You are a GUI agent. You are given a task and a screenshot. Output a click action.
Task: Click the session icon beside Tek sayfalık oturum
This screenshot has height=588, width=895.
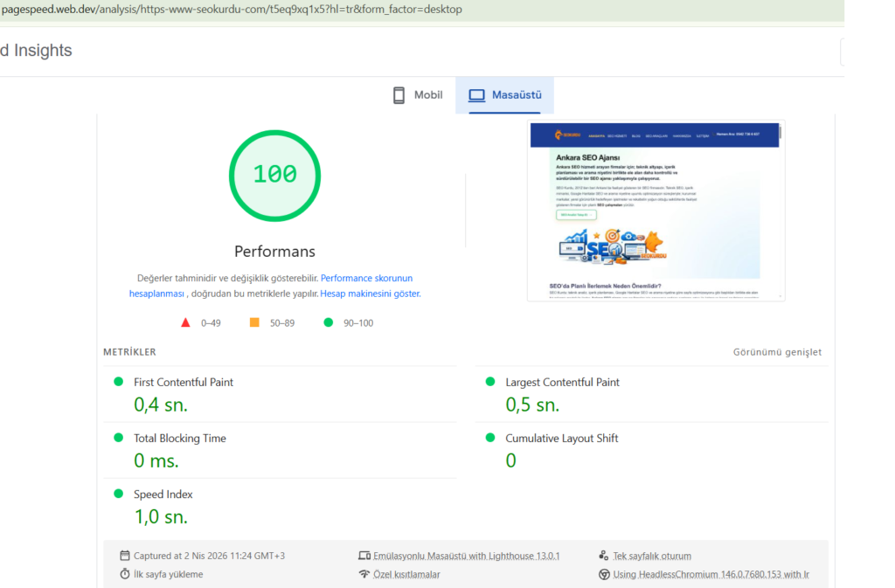pyautogui.click(x=604, y=556)
